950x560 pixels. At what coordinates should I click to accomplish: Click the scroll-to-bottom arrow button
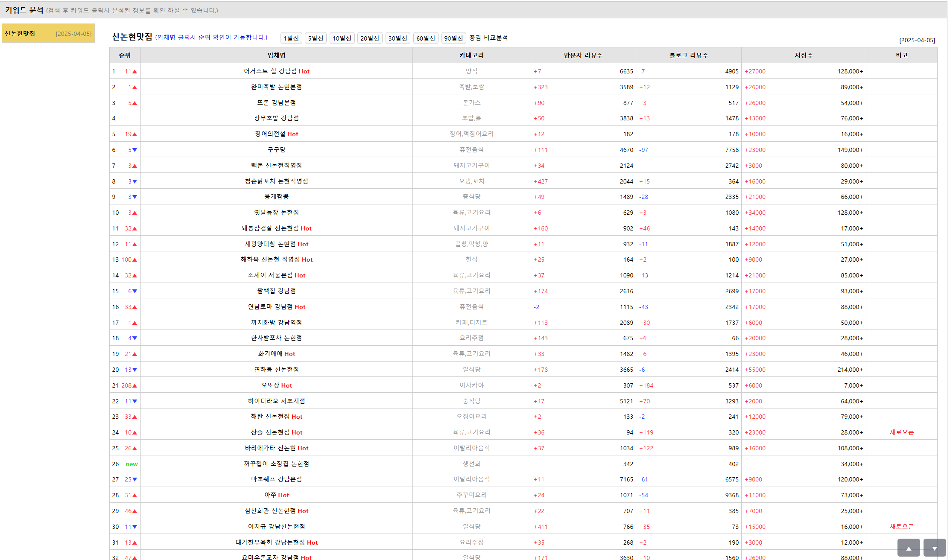click(x=934, y=548)
